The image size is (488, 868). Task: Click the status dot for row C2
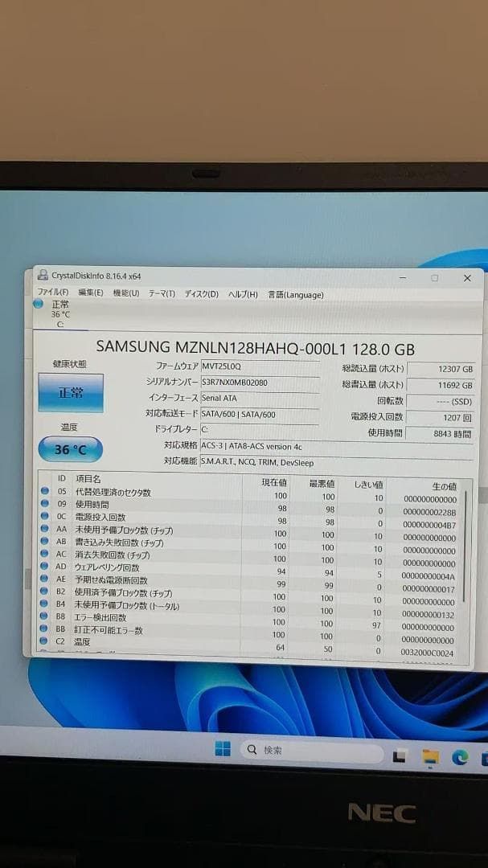point(45,641)
